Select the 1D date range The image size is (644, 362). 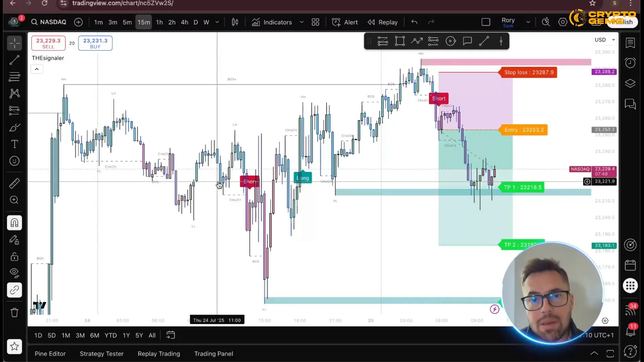[x=38, y=335]
